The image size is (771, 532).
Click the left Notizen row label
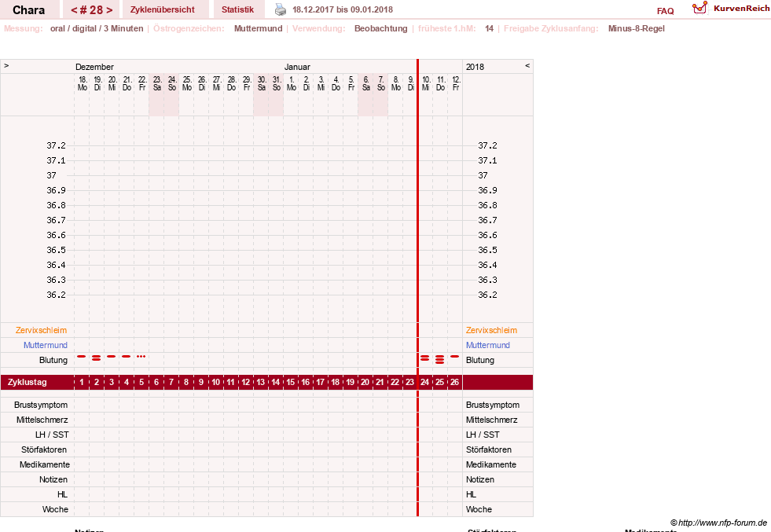pos(53,479)
